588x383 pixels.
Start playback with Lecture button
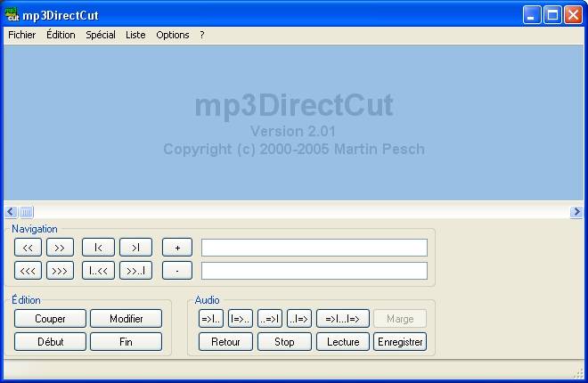pos(343,342)
